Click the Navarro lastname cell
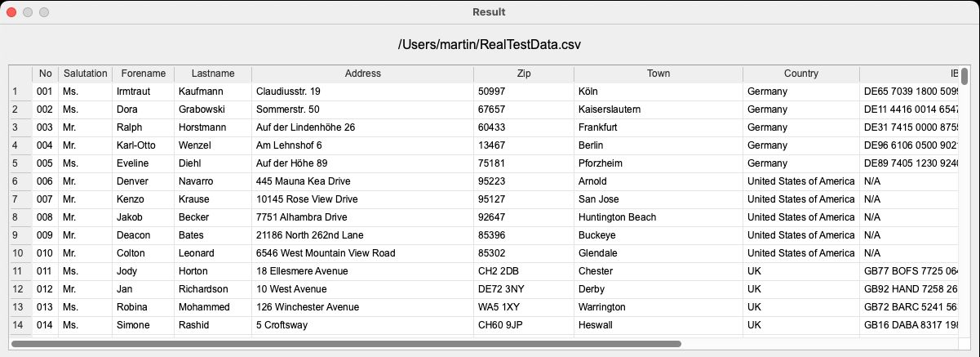This screenshot has width=980, height=357. (213, 181)
